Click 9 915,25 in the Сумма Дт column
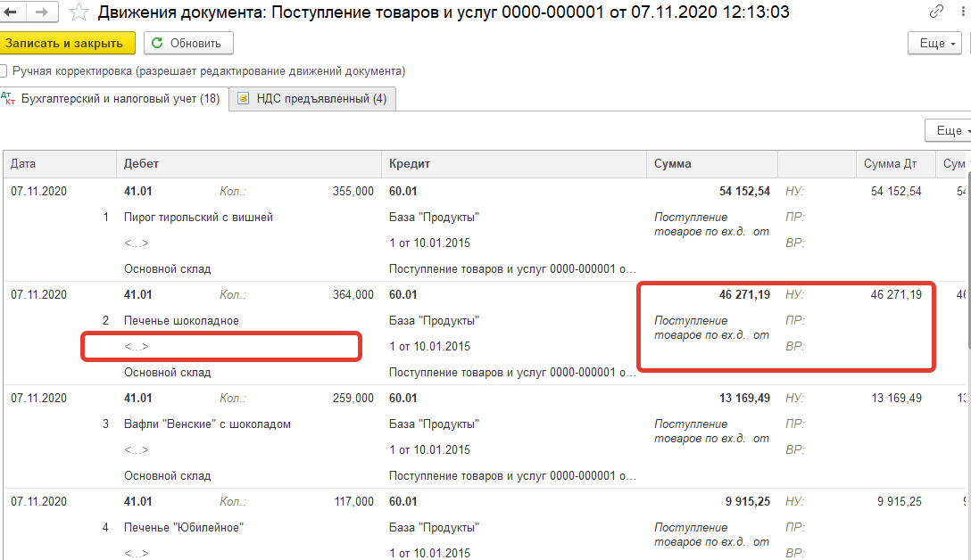The image size is (971, 560). 900,501
